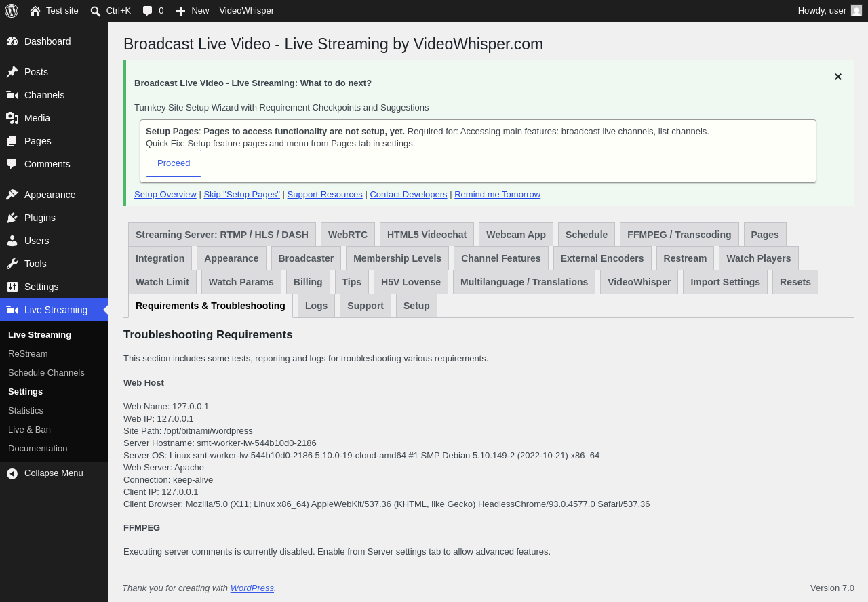Click the Remind me Tomorrow link
Viewport: 868px width, 602px height.
pos(498,195)
